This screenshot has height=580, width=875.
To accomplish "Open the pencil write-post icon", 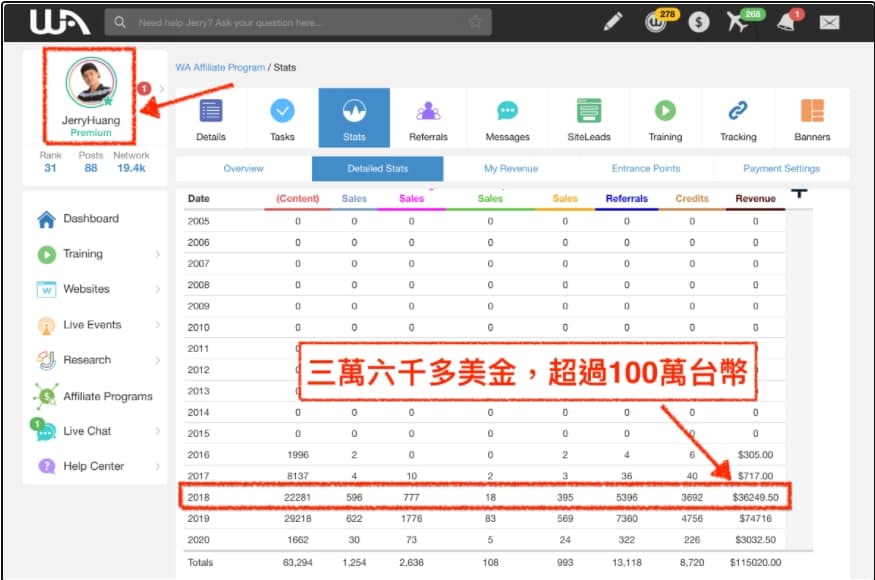I will [613, 22].
